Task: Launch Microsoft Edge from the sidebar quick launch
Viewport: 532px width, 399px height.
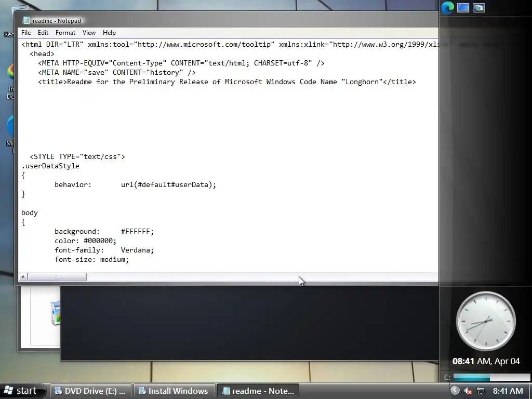Action: 447,8
